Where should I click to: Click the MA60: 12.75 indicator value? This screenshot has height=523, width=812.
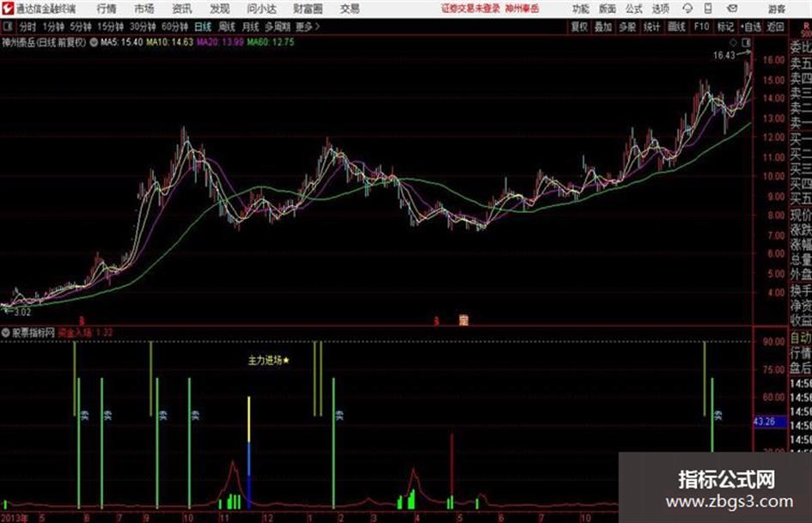coord(271,42)
